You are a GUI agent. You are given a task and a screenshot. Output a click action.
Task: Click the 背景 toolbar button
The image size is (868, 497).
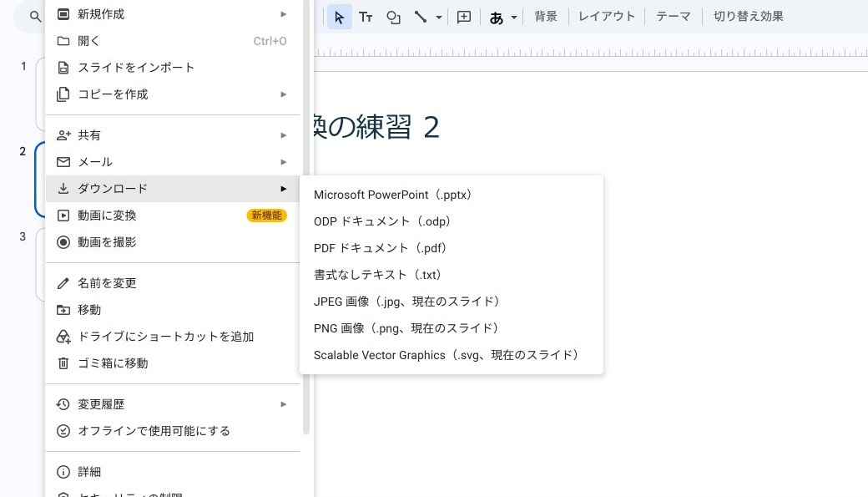pos(545,17)
